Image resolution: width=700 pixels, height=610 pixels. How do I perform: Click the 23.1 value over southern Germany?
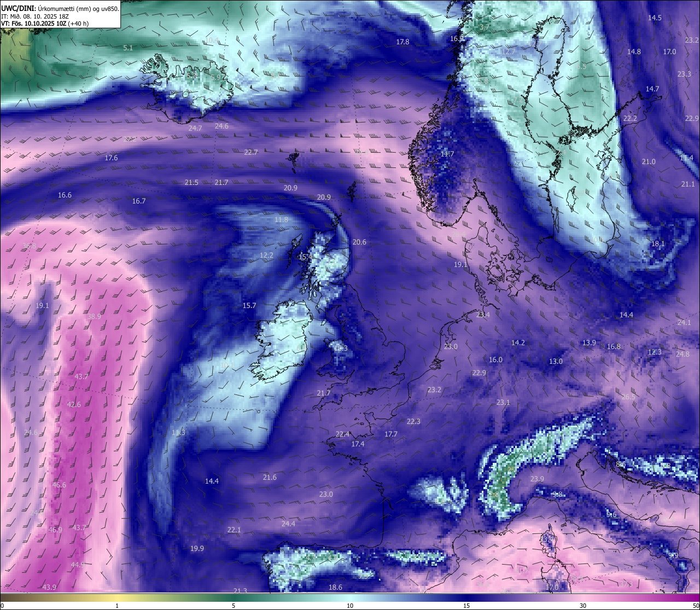click(503, 403)
